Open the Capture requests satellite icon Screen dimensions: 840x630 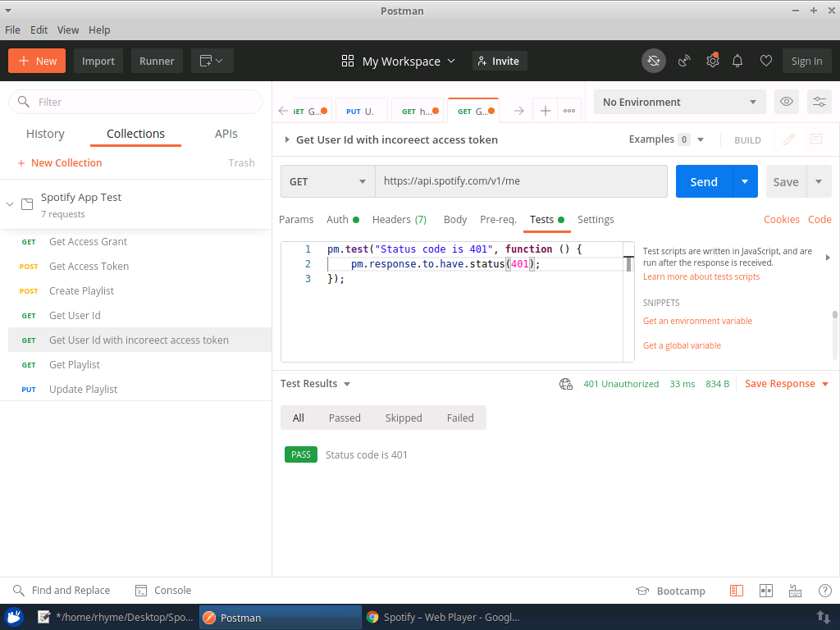coord(684,61)
